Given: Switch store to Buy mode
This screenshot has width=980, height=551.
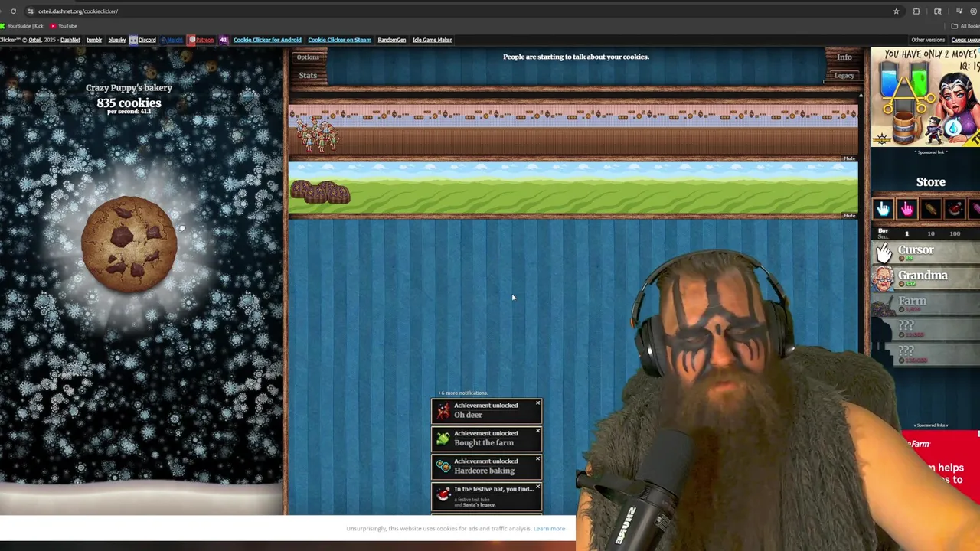Looking at the screenshot, I should point(883,230).
